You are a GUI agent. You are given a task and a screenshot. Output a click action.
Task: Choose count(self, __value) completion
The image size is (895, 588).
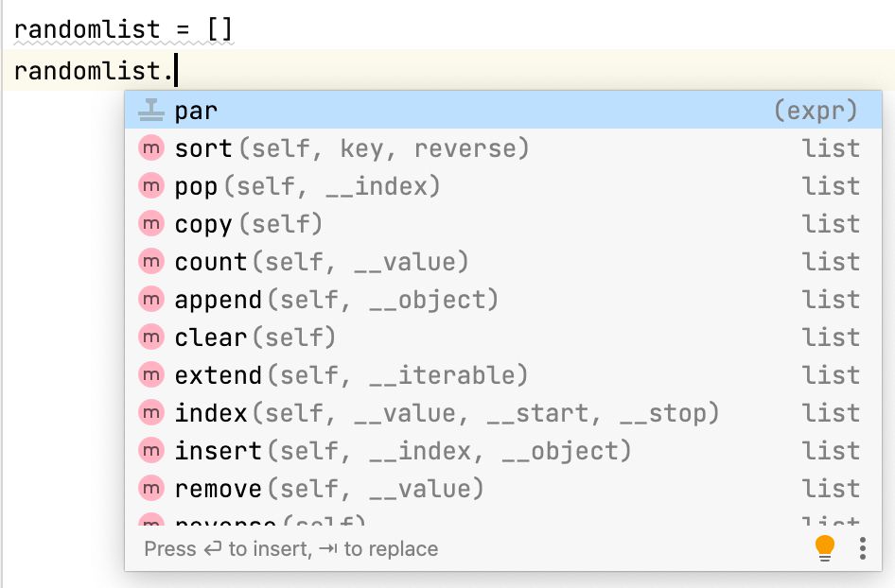[503, 261]
